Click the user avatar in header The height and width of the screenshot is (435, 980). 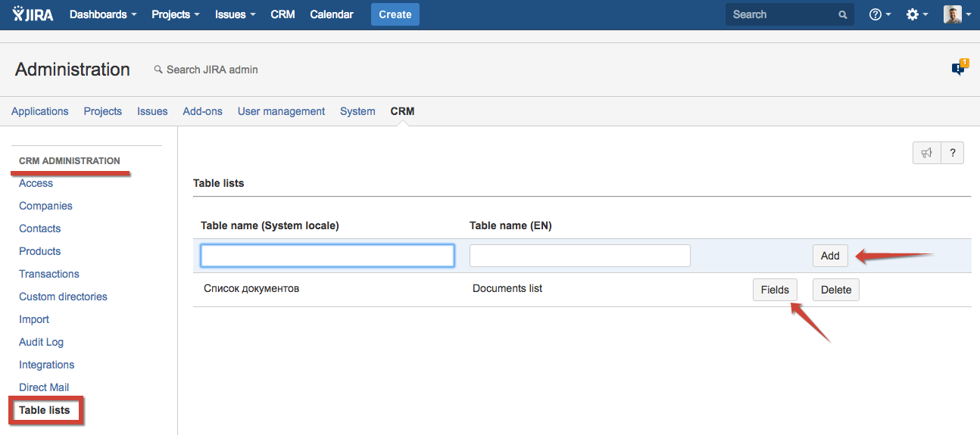tap(953, 14)
